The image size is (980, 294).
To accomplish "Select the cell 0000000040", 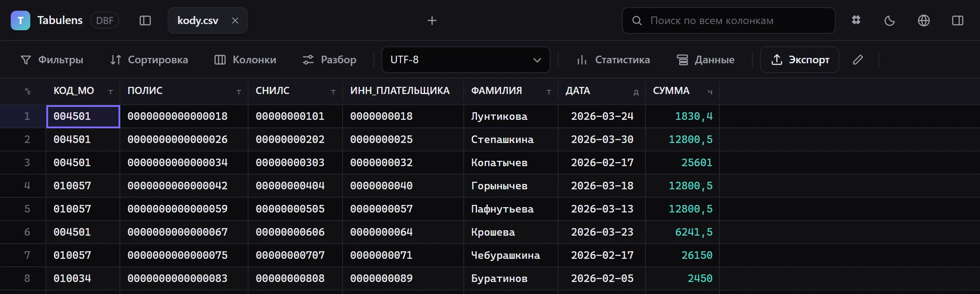I will (x=403, y=186).
